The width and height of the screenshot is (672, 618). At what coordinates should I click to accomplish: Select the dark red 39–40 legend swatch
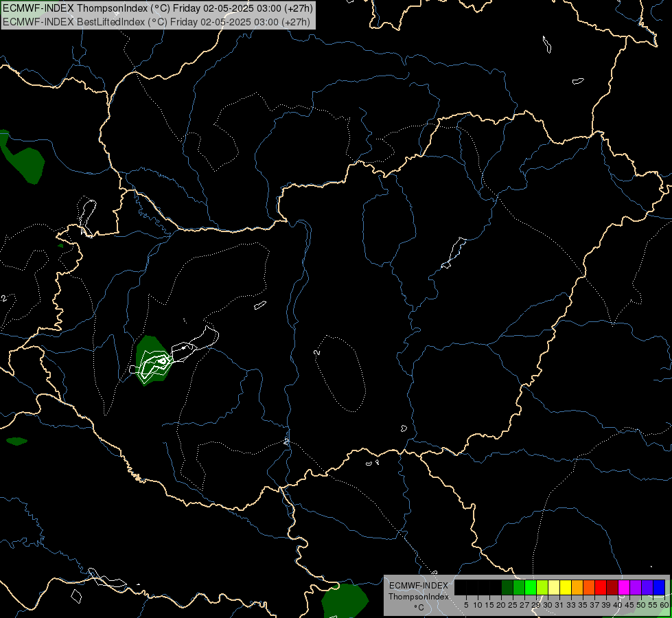pos(612,587)
